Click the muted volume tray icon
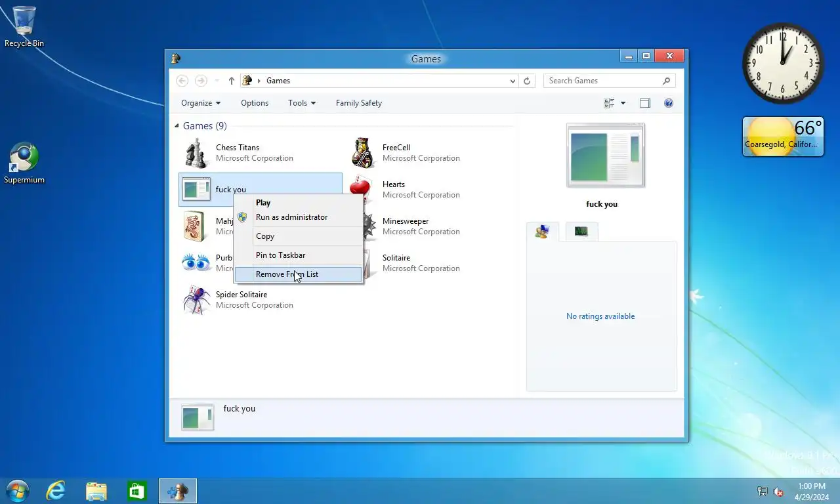The width and height of the screenshot is (840, 504). click(x=778, y=492)
